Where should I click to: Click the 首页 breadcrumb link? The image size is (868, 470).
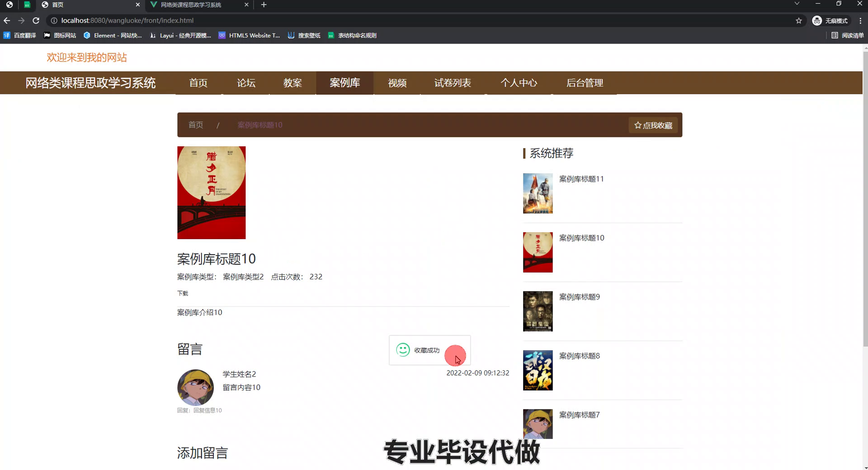pyautogui.click(x=196, y=125)
